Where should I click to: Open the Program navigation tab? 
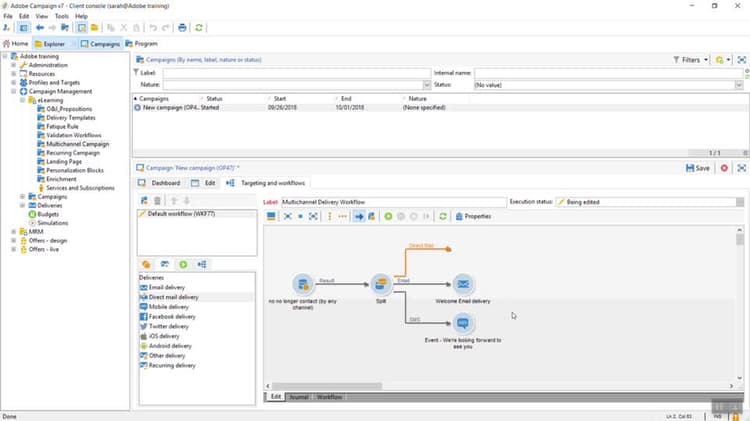pyautogui.click(x=142, y=44)
